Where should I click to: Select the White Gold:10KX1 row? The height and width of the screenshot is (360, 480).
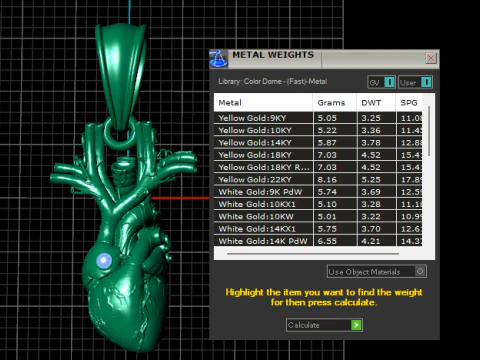(x=318, y=204)
